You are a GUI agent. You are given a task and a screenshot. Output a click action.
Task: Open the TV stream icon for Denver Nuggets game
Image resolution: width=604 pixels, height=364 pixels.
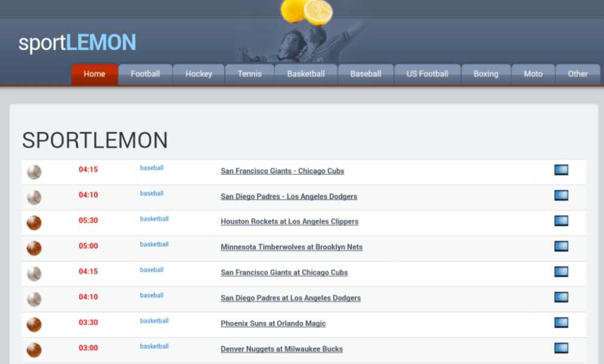(x=561, y=348)
